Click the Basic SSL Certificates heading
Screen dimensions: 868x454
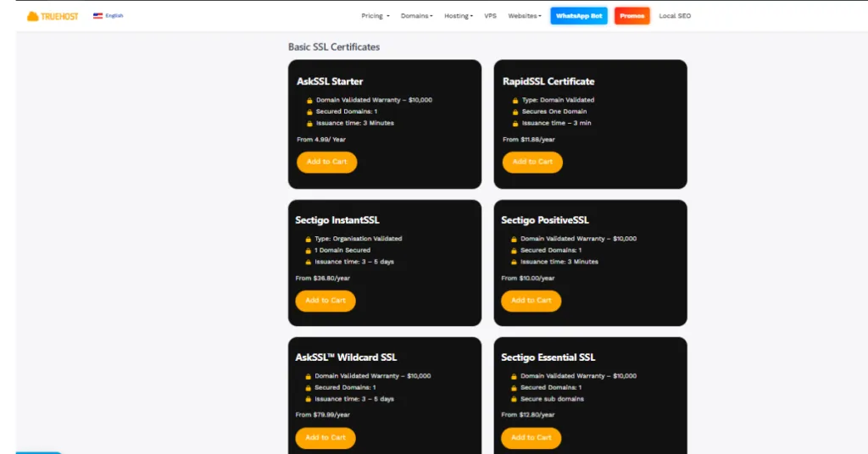[334, 47]
